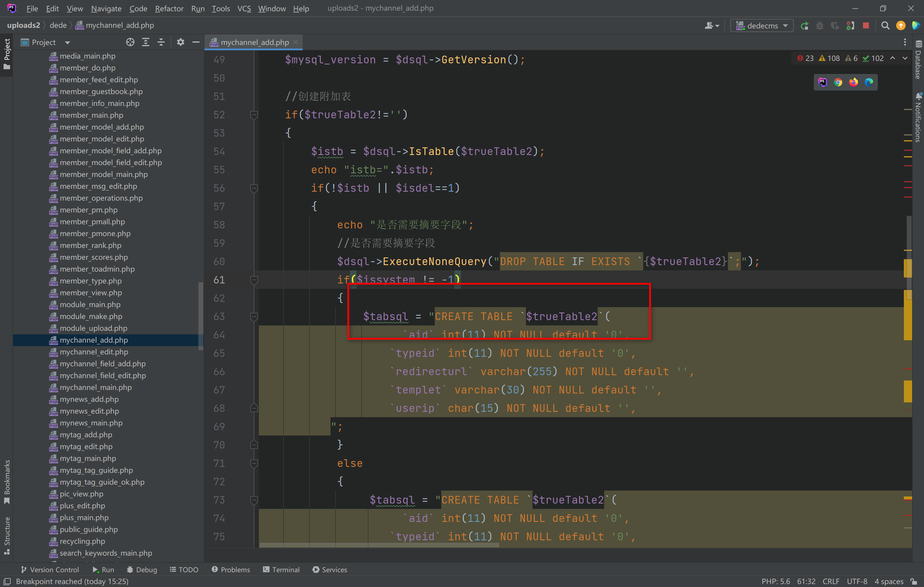This screenshot has height=587, width=924.
Task: Open the Terminal tool window
Action: [x=281, y=569]
